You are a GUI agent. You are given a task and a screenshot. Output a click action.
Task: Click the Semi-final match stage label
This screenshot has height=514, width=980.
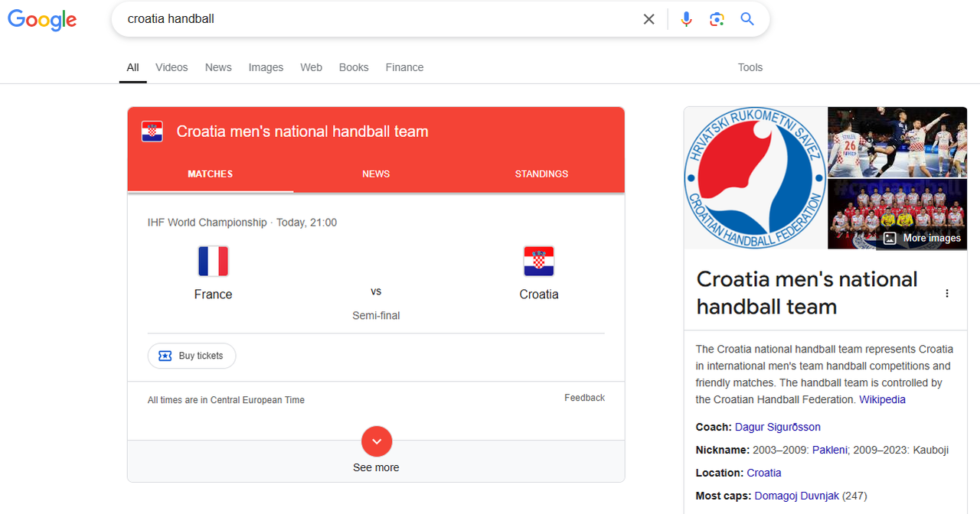click(376, 315)
